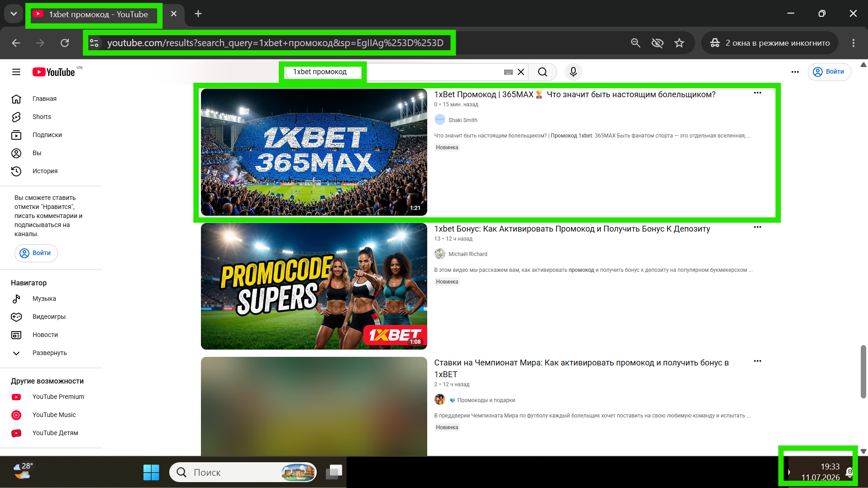The width and height of the screenshot is (868, 488).
Task: View site information icon in address bar
Action: [x=94, y=43]
